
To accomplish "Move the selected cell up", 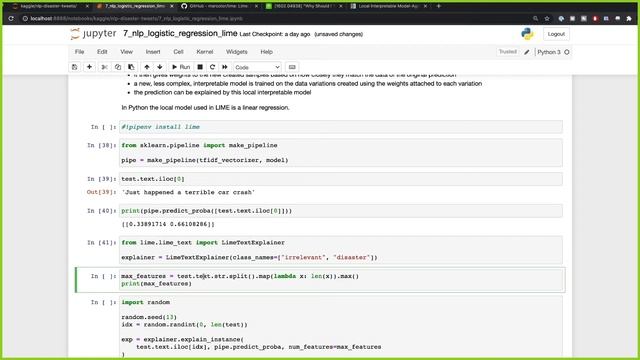I will 147,67.
